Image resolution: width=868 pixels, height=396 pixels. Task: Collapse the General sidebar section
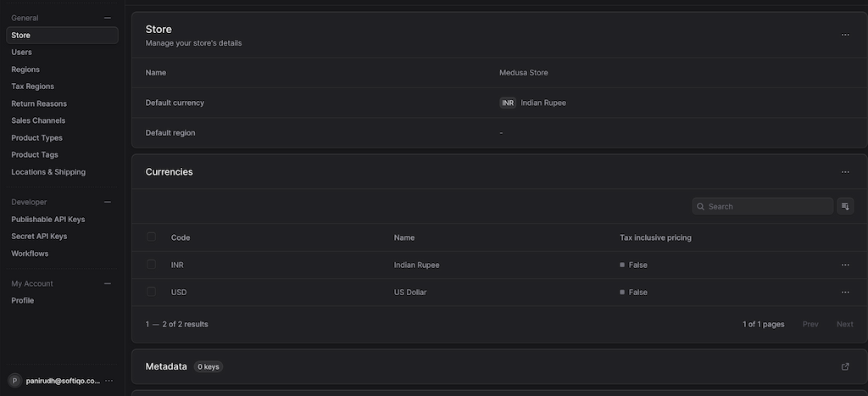(x=107, y=18)
